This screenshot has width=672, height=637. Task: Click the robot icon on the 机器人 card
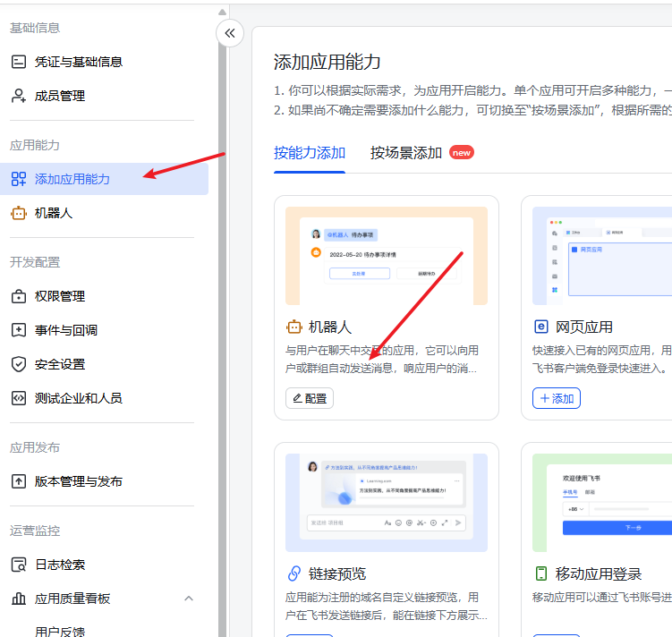point(294,327)
